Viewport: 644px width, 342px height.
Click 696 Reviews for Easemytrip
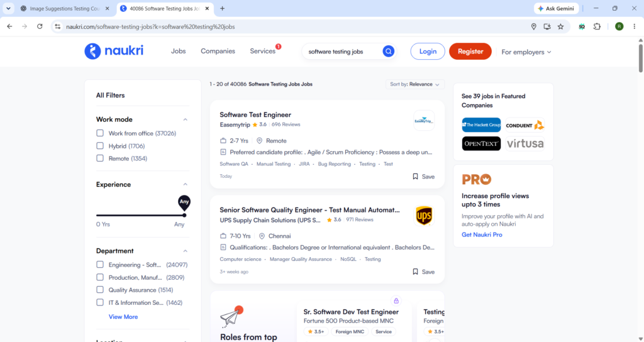click(x=286, y=124)
